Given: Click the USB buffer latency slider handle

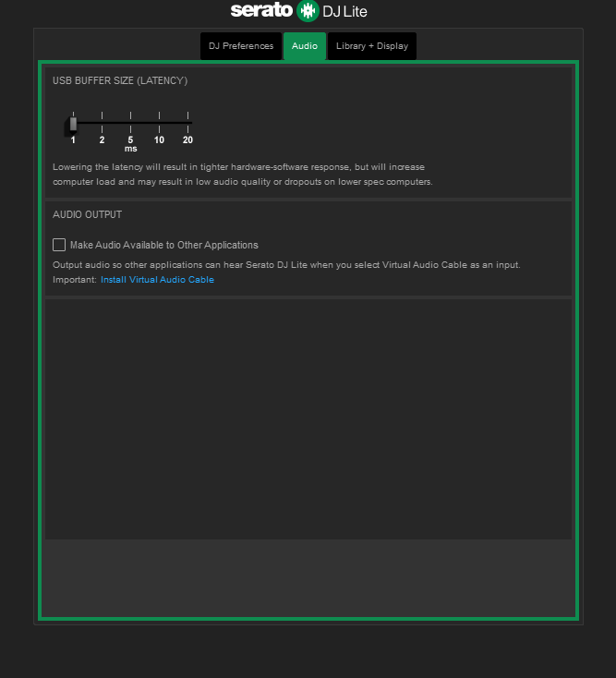Looking at the screenshot, I should (x=73, y=124).
